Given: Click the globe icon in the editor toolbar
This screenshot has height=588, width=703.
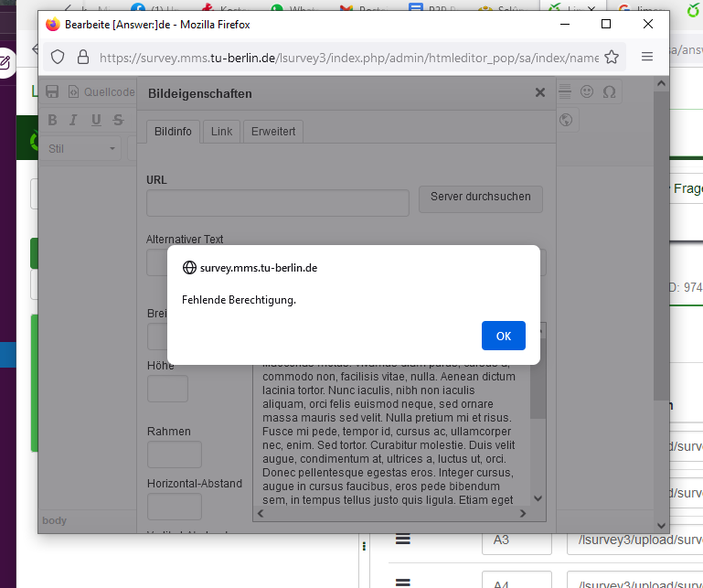Looking at the screenshot, I should click(566, 120).
